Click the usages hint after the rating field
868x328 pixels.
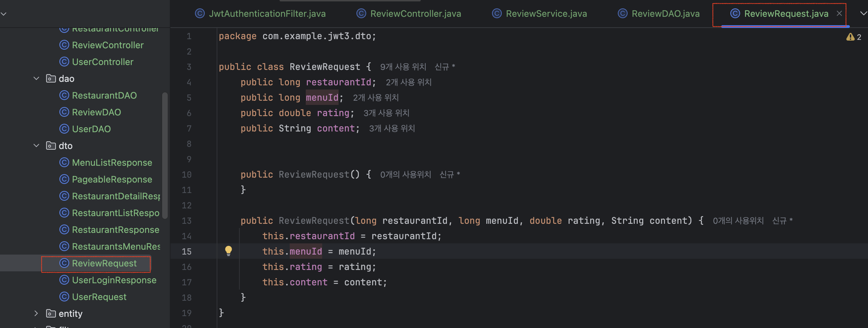[x=386, y=113]
